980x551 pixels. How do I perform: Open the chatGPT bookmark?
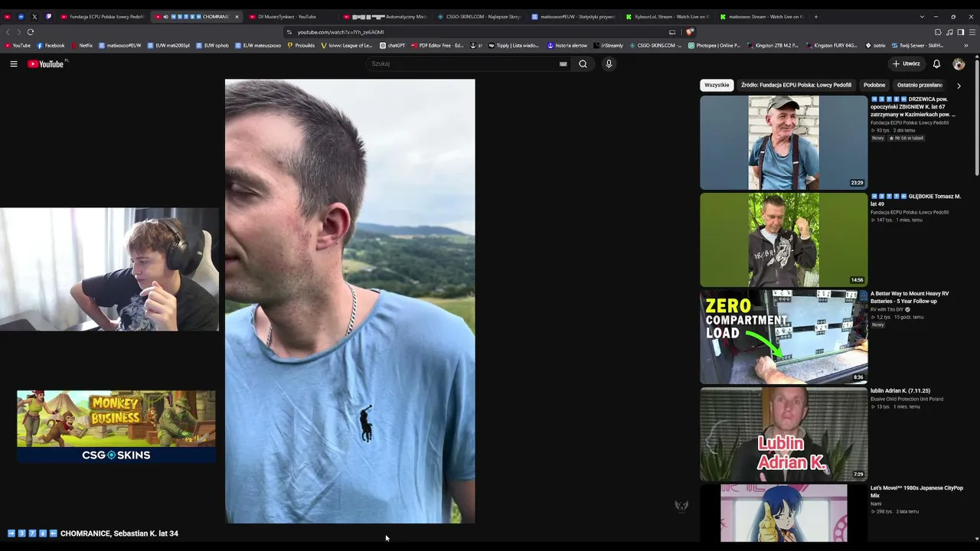pyautogui.click(x=393, y=46)
